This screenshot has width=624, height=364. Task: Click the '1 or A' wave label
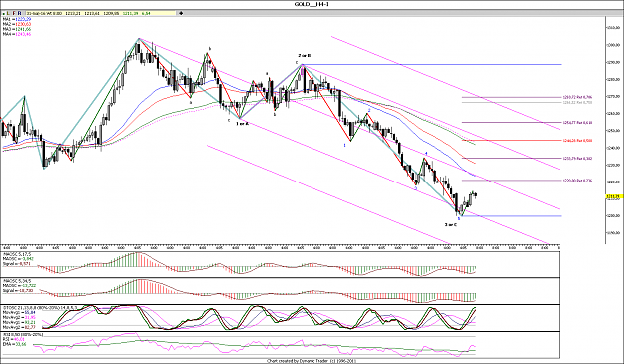point(242,124)
